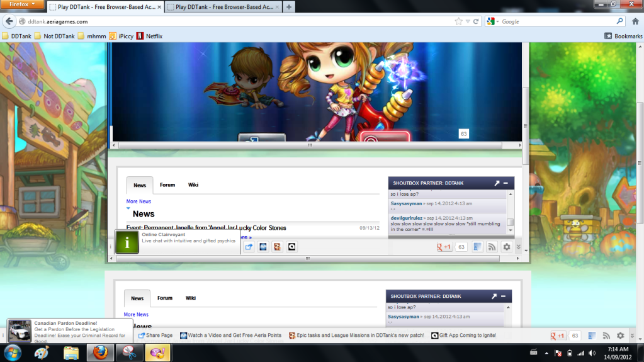Open the Bookmarks menu button
This screenshot has width=644, height=362.
[623, 36]
